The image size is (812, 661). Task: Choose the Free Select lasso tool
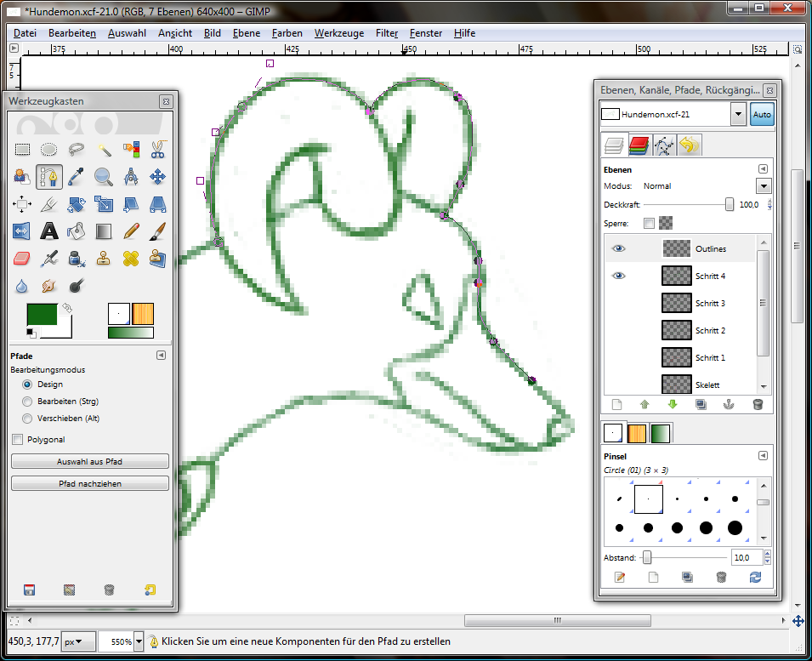[x=77, y=150]
